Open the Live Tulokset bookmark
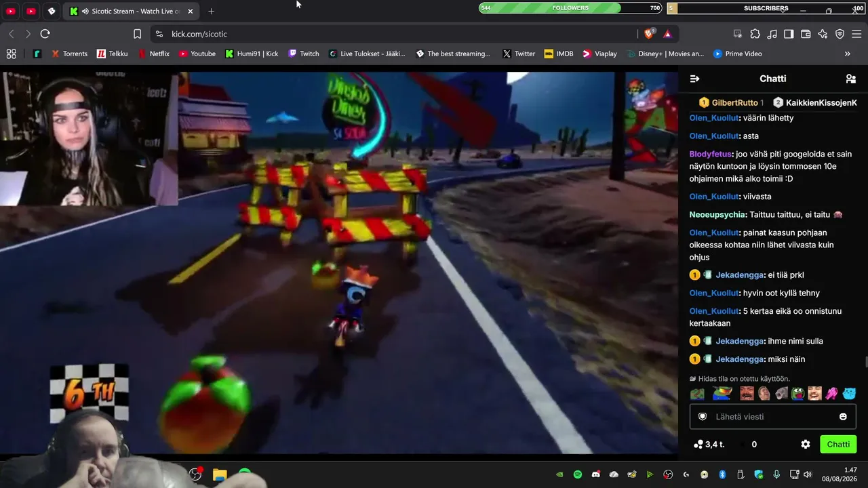The image size is (868, 488). pyautogui.click(x=367, y=54)
